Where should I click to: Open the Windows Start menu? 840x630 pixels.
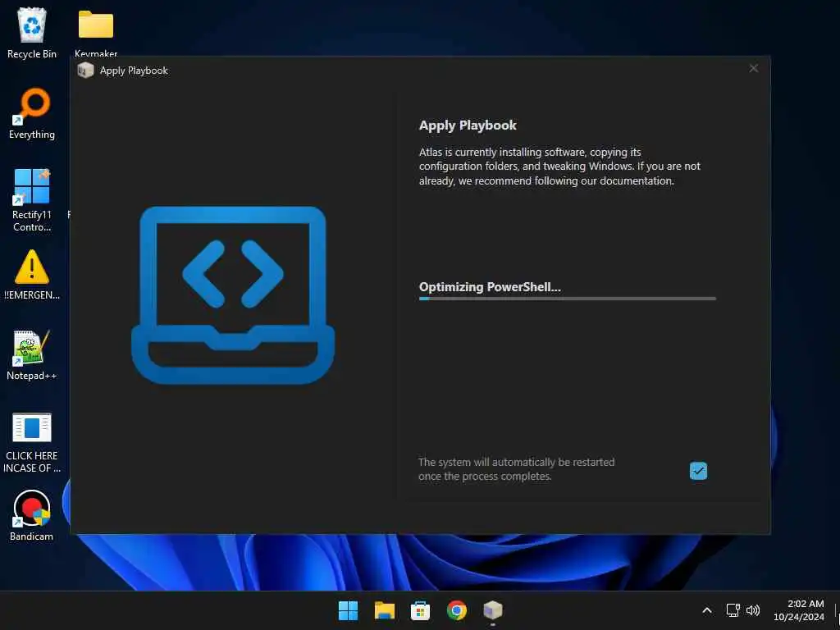348,610
